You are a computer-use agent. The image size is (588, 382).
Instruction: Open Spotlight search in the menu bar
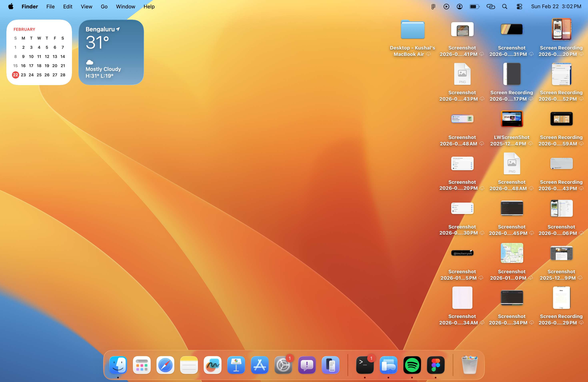point(505,7)
